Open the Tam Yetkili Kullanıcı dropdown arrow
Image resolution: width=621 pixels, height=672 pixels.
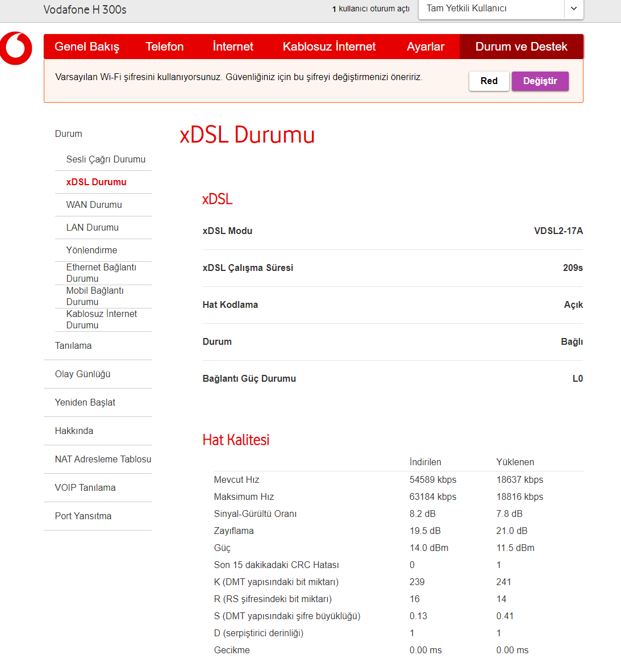pos(574,9)
